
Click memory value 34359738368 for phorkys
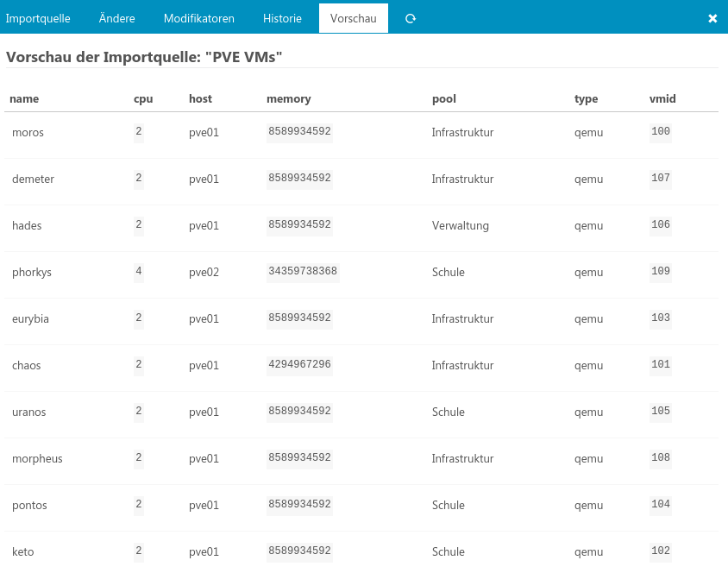(303, 271)
